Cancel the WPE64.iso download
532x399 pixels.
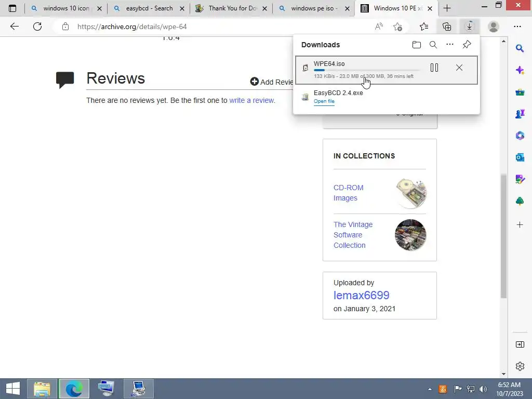point(459,68)
